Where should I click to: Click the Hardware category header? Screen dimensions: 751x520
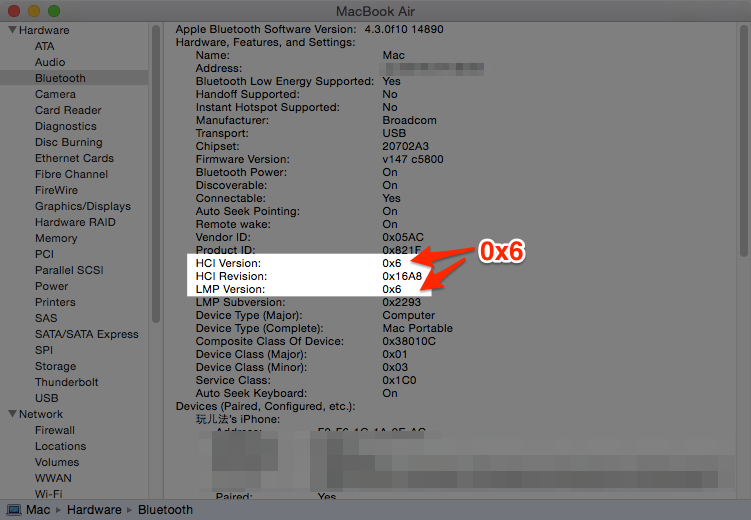click(44, 30)
